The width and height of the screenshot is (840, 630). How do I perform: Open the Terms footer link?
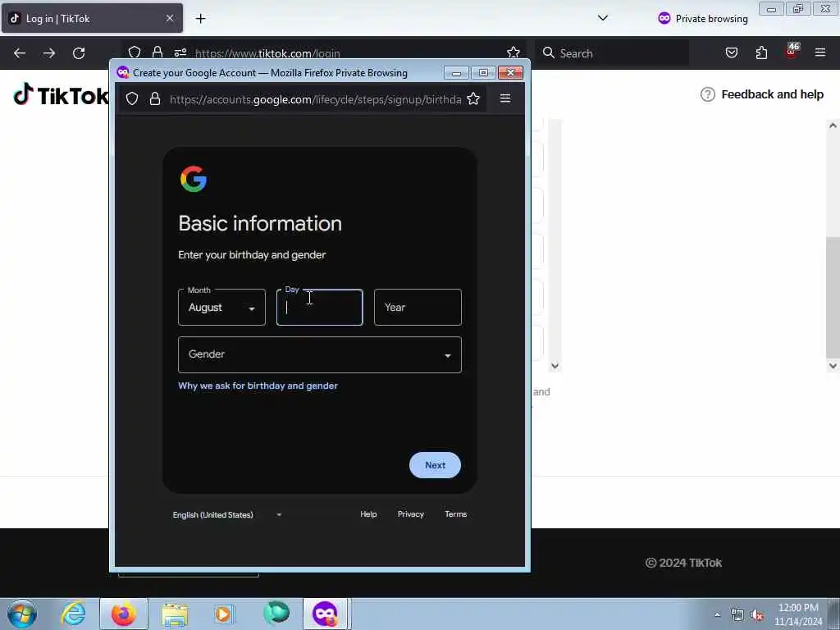pos(455,514)
